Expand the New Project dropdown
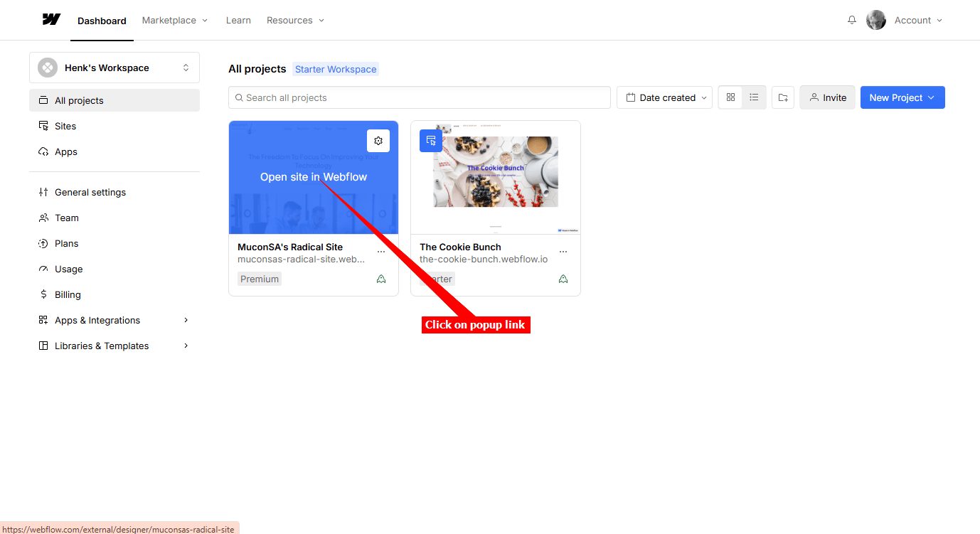This screenshot has height=534, width=980. click(x=902, y=97)
